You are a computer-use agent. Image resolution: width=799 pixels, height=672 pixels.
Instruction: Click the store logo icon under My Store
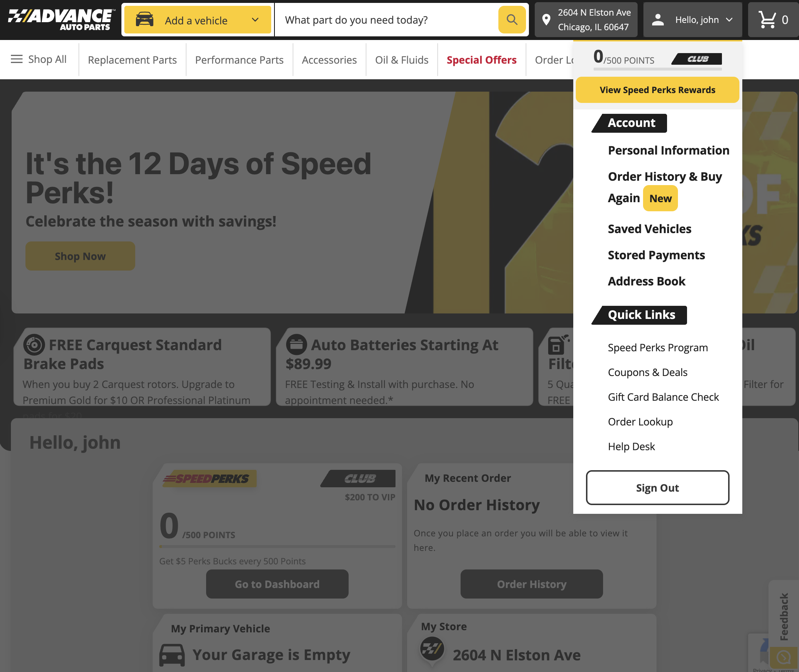[x=431, y=649]
